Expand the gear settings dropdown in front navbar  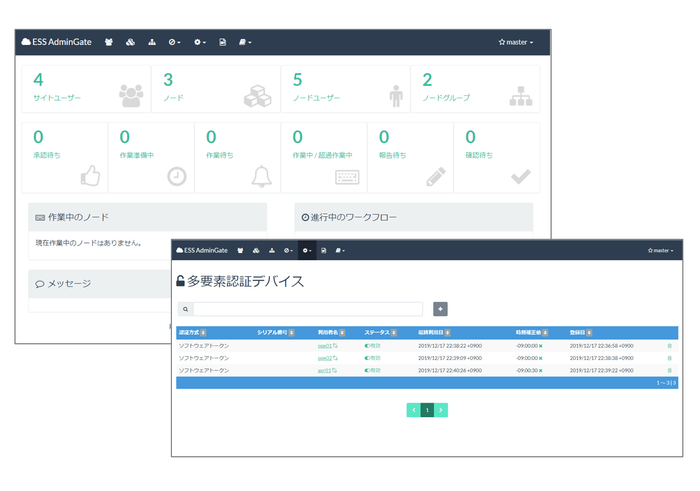click(x=307, y=250)
